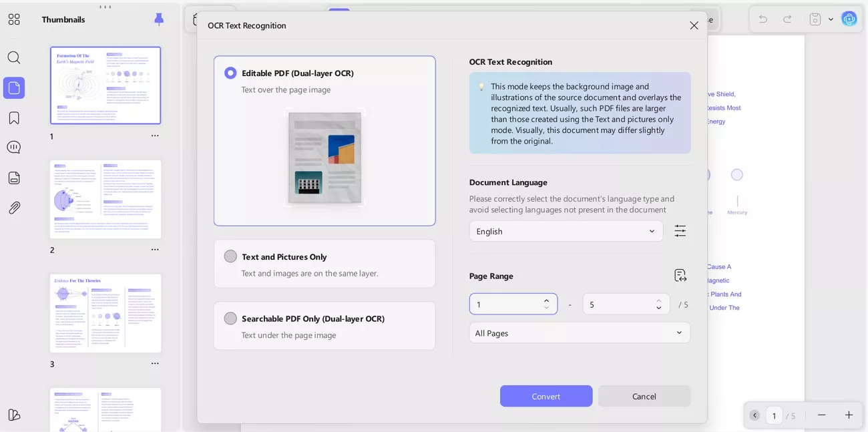Select Text and Pictures Only mode
This screenshot has height=432, width=868.
[230, 256]
